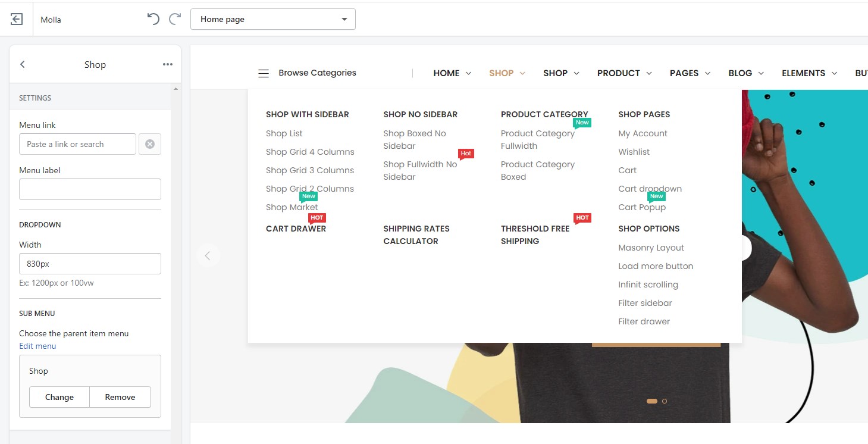868x444 pixels.
Task: Open Shop Boxed No Sidebar
Action: [415, 140]
